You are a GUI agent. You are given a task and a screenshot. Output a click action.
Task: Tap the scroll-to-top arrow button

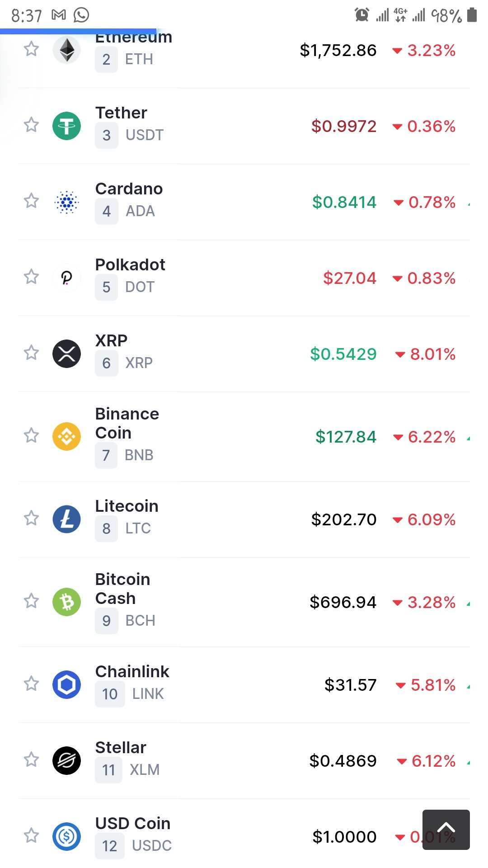coord(446,830)
